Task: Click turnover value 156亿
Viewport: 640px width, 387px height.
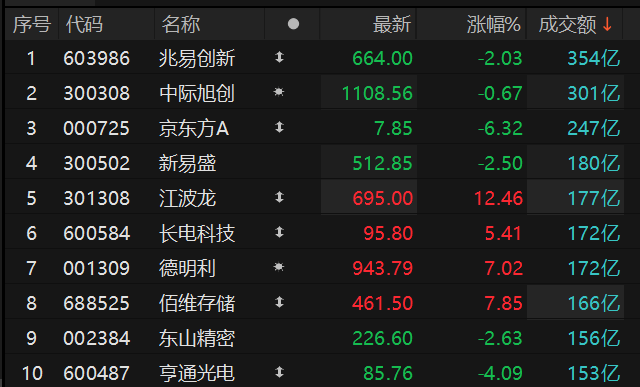Action: point(594,338)
